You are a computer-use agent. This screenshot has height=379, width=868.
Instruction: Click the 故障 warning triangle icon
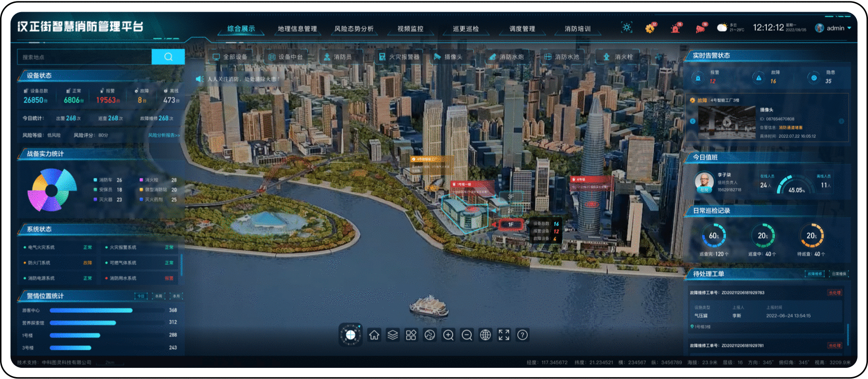(x=759, y=78)
